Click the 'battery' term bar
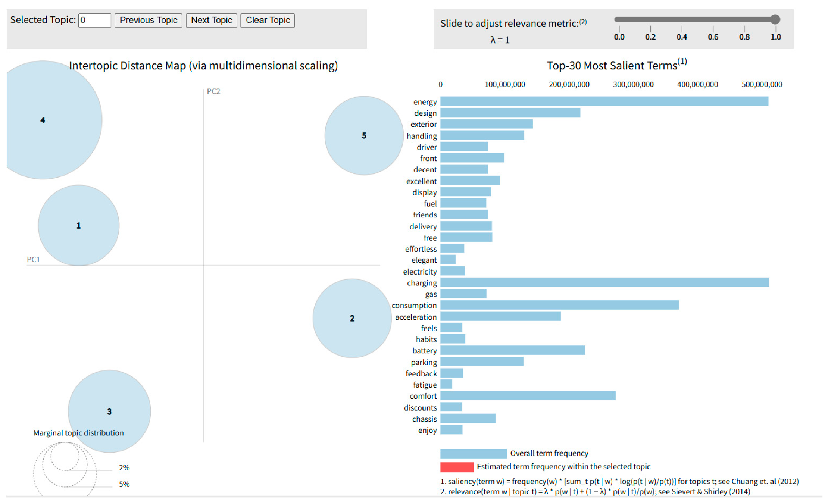 [513, 350]
